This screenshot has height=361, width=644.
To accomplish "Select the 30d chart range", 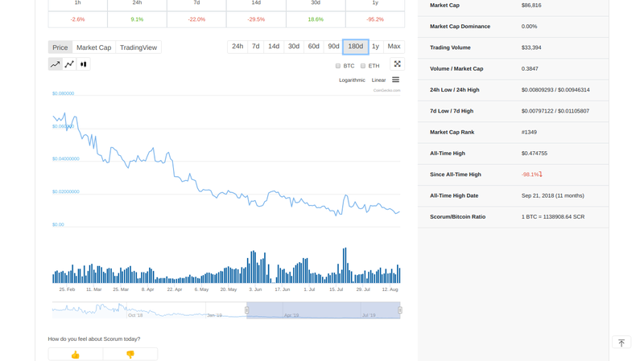I will click(294, 47).
